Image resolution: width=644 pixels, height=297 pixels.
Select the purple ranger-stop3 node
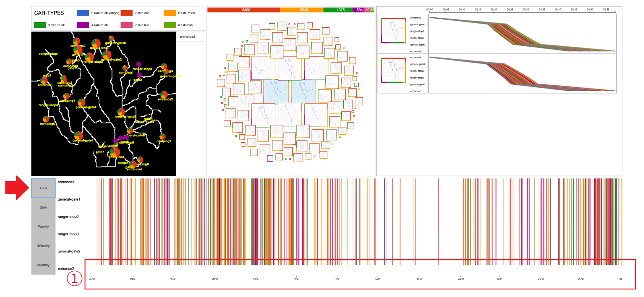(139, 64)
